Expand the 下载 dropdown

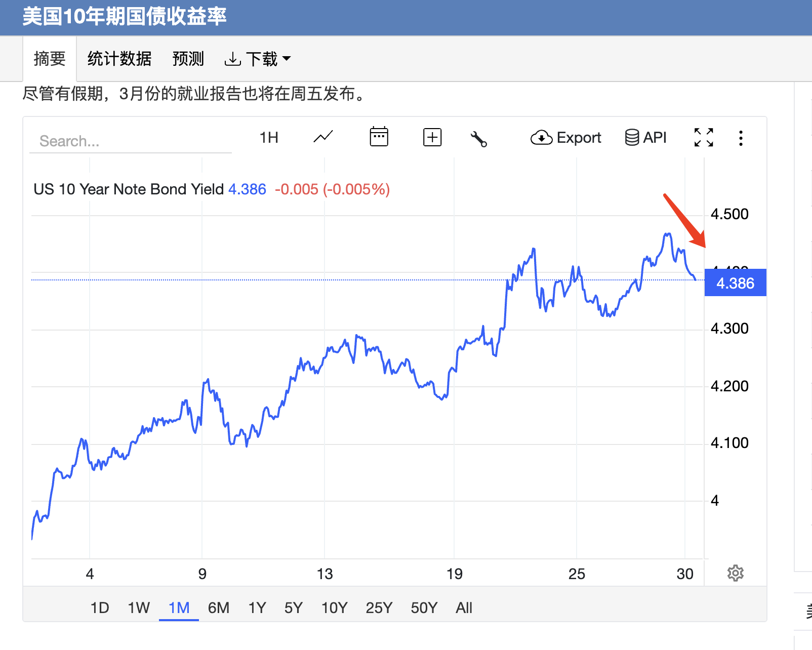click(x=258, y=59)
